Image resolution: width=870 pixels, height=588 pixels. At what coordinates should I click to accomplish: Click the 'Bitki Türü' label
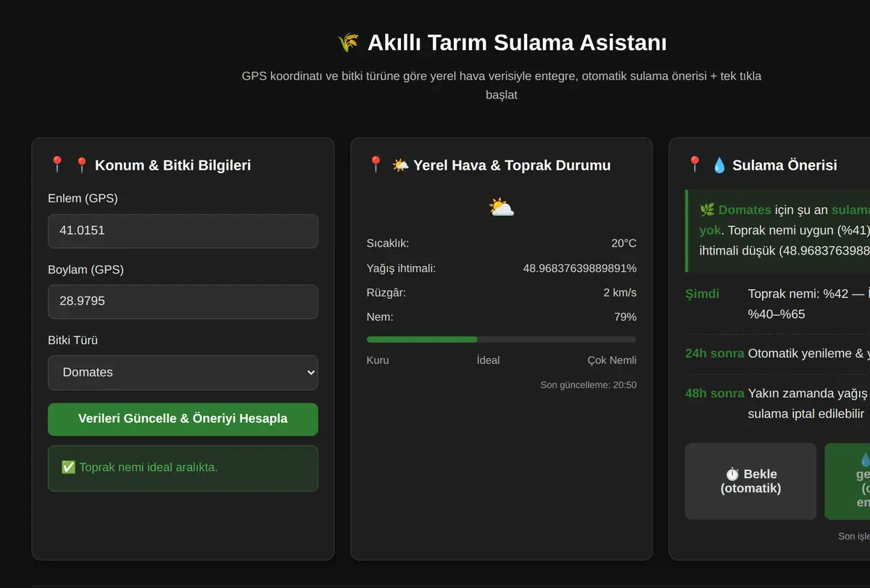pyautogui.click(x=72, y=340)
